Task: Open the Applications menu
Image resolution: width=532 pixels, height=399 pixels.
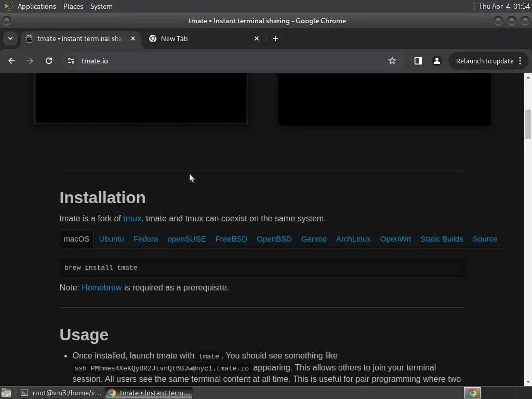Action: click(37, 6)
